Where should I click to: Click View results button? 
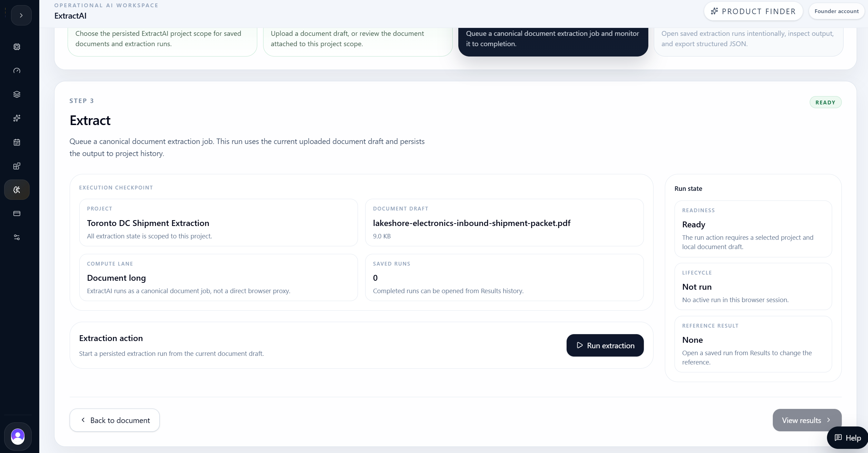807,420
